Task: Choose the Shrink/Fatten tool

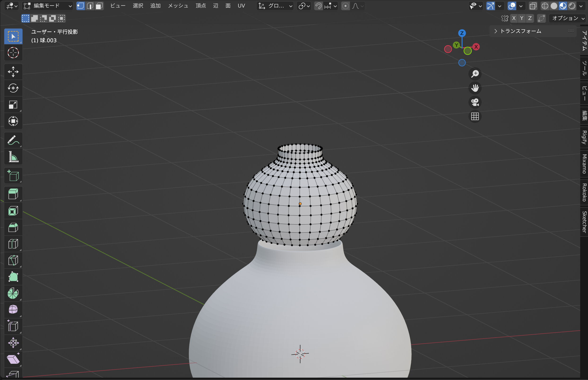Action: pos(13,343)
